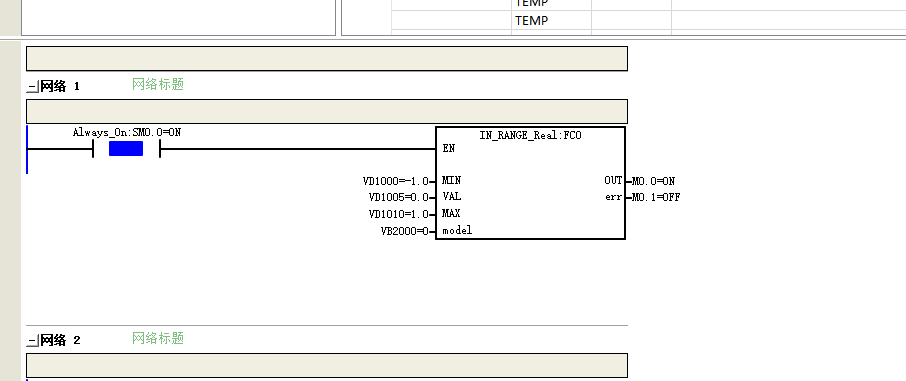Select the Always_On SM0.0 contact
The height and width of the screenshot is (381, 906).
126,149
